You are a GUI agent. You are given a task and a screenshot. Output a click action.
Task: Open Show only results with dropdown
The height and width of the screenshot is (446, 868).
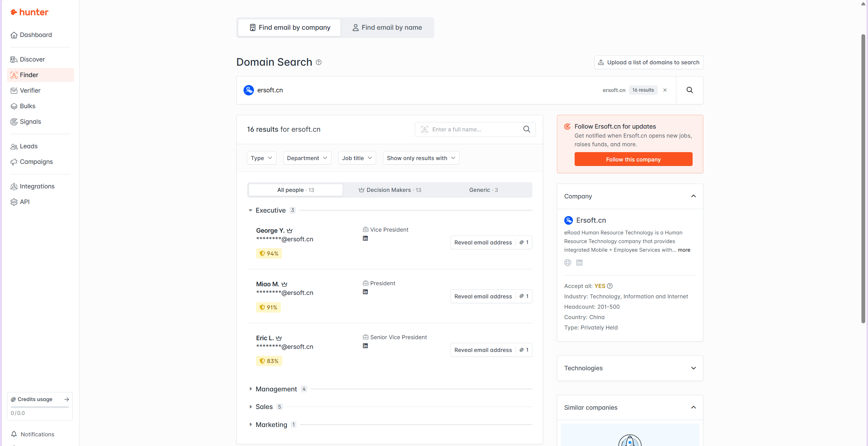421,158
